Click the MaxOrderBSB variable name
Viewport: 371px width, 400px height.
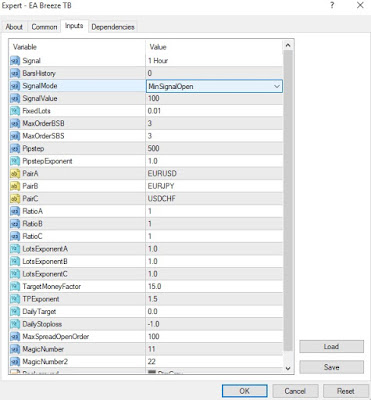click(43, 124)
